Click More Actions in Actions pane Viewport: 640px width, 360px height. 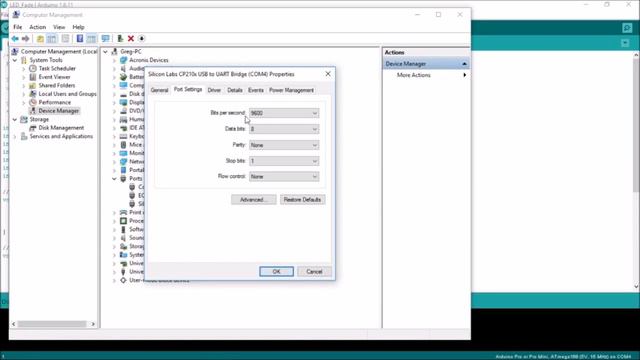coord(413,75)
